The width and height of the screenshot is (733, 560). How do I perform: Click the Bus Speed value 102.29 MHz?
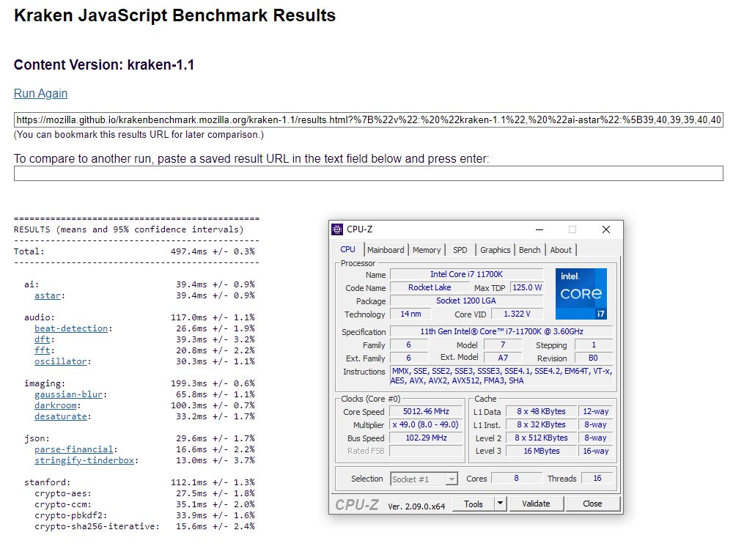click(426, 438)
